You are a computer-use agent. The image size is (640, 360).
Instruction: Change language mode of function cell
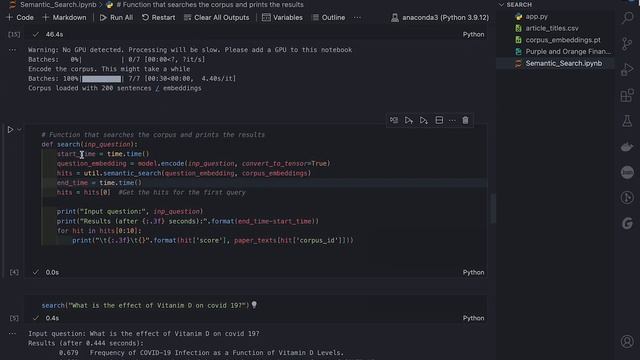[473, 272]
